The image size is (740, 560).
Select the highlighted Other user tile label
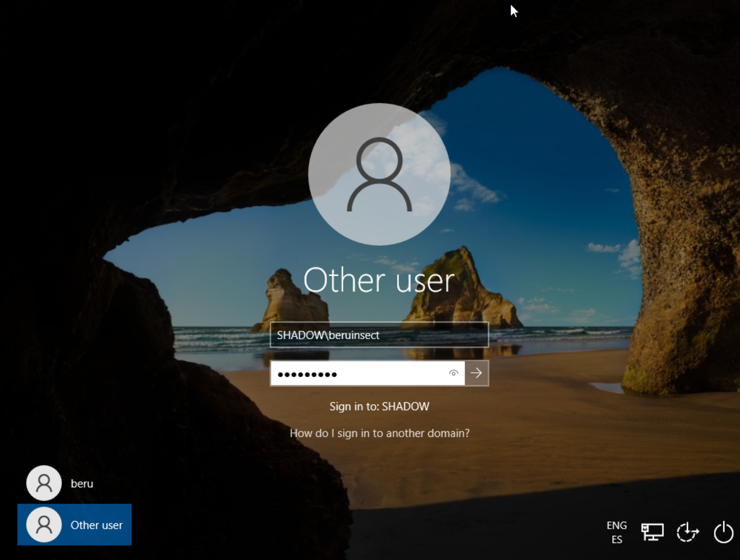tap(97, 525)
